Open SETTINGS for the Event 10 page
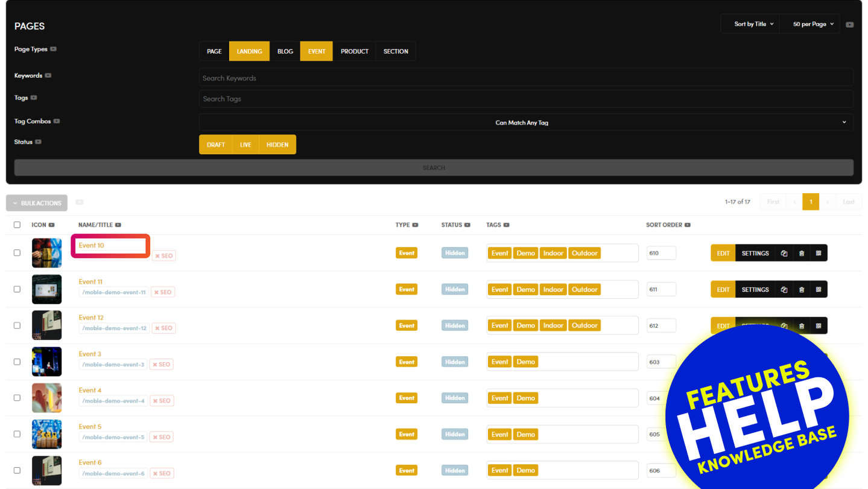The height and width of the screenshot is (489, 868). [755, 254]
